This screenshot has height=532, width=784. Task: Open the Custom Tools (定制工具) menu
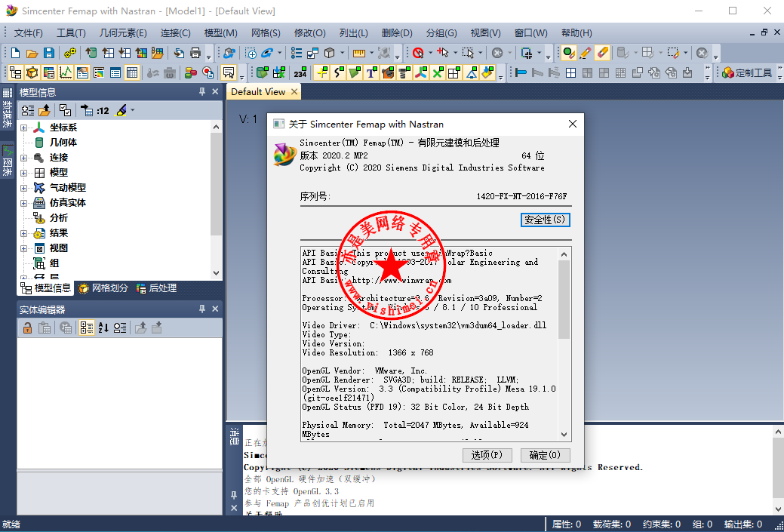[748, 73]
